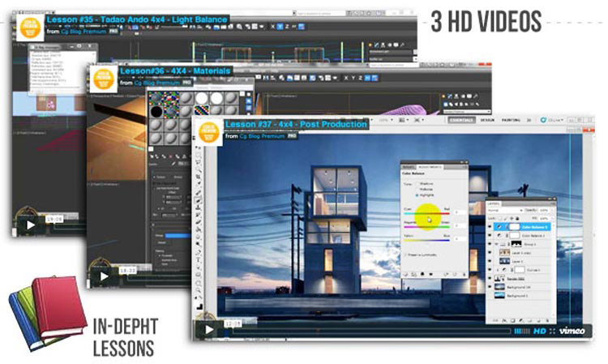Click the Layers panel tab
608x364 pixels.
[x=494, y=203]
